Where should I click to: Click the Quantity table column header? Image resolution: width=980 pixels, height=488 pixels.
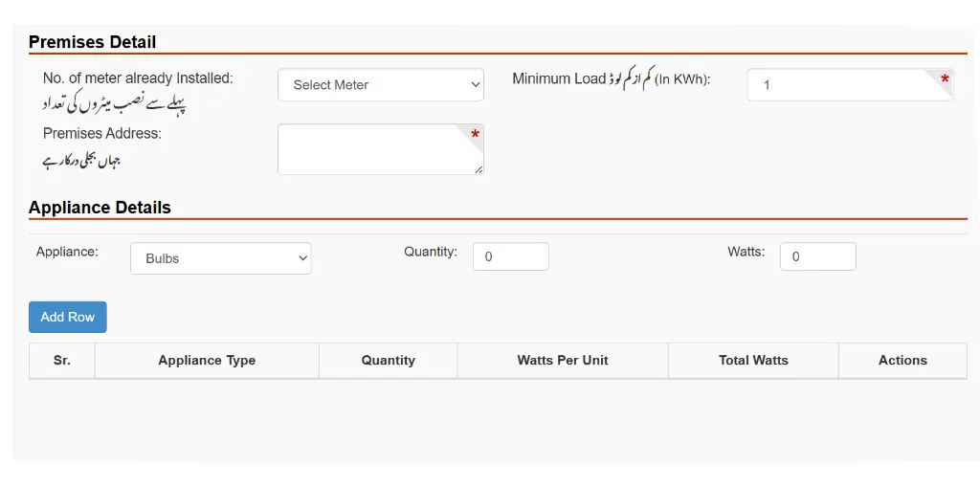click(x=389, y=361)
